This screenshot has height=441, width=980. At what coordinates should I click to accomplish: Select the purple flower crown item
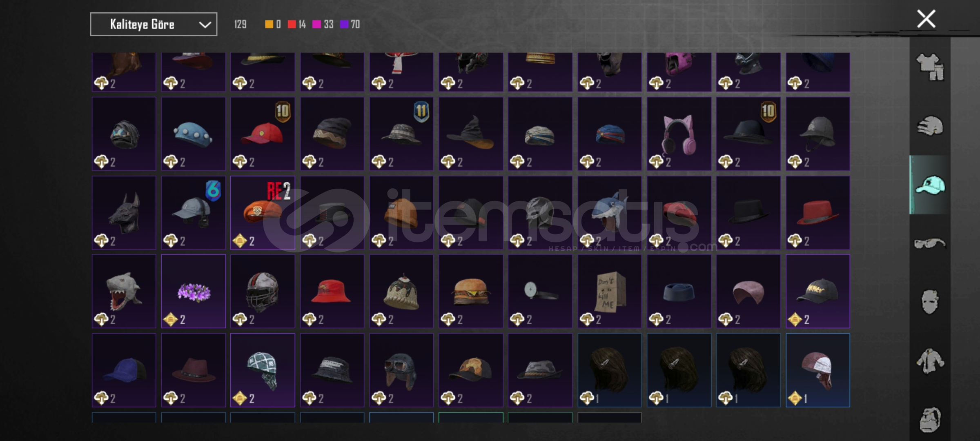(193, 291)
